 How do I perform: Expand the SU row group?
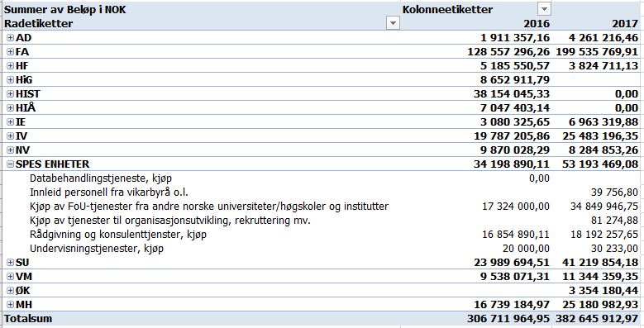pos(11,263)
